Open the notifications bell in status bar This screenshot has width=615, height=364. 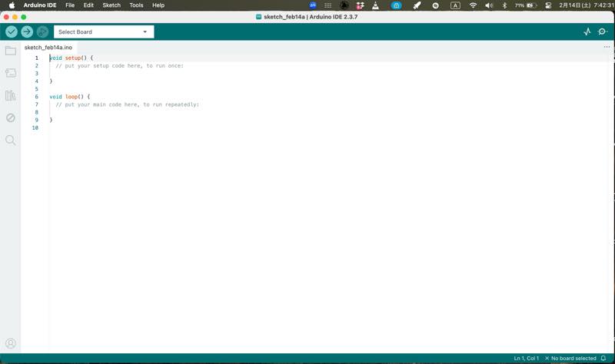[603, 358]
